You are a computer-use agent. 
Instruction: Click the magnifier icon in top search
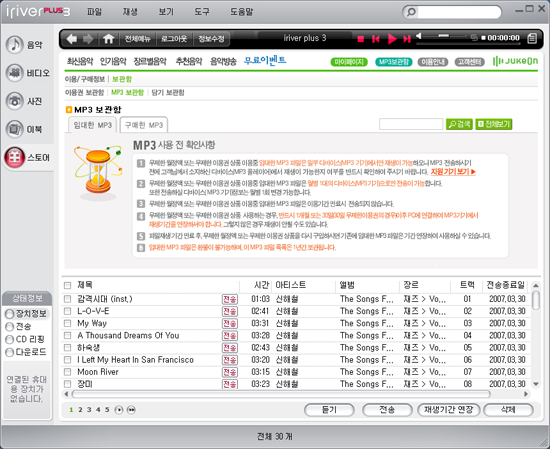411,12
